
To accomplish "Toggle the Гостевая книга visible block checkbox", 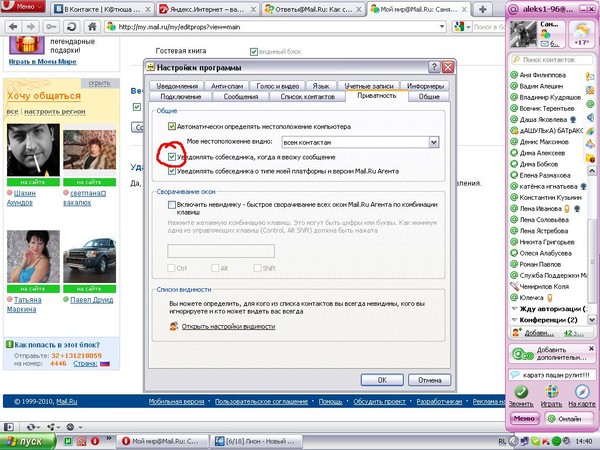I will pos(254,52).
